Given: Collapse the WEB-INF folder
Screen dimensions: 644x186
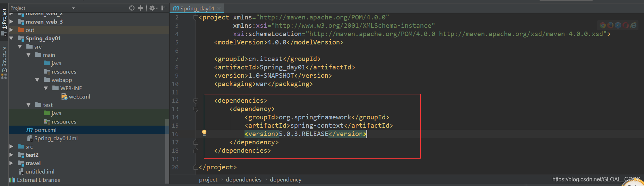Looking at the screenshot, I should pos(46,88).
